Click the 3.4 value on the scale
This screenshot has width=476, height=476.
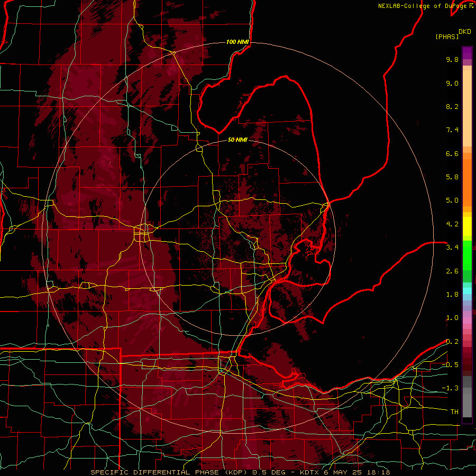(x=452, y=248)
